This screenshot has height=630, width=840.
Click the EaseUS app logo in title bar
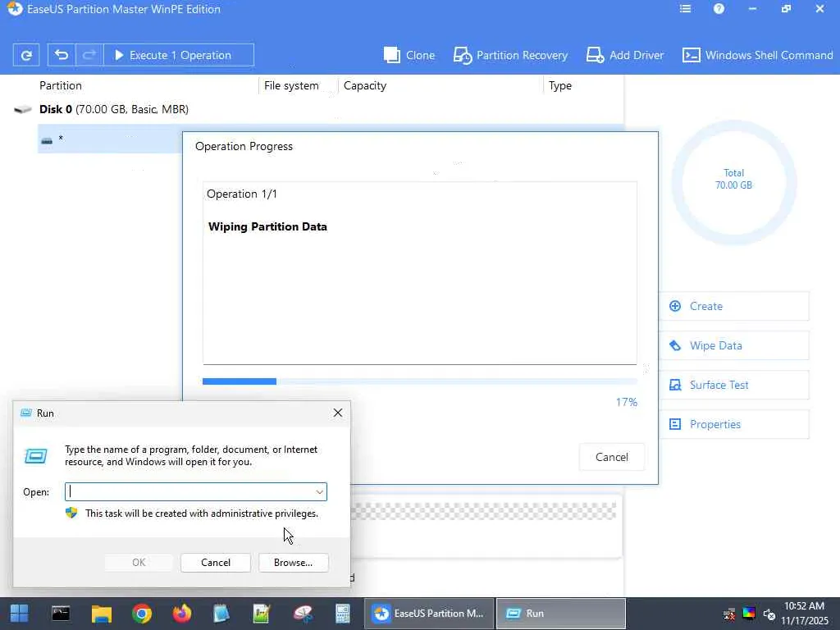click(x=15, y=9)
